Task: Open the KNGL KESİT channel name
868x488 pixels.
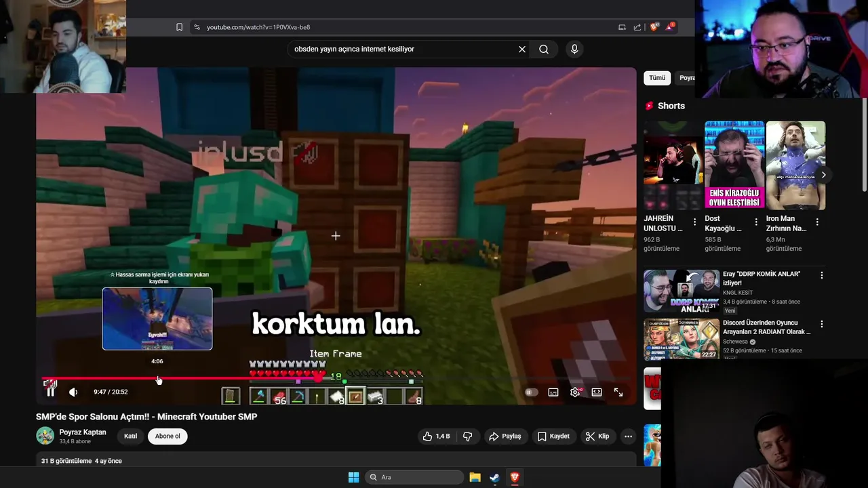Action: 738,293
